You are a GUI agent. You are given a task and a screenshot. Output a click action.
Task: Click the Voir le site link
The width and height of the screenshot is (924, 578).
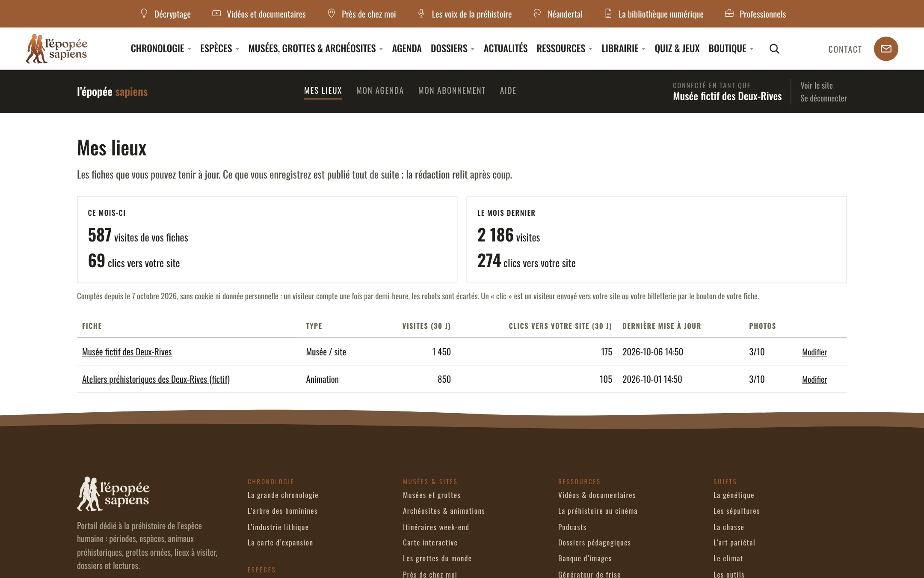coord(817,85)
